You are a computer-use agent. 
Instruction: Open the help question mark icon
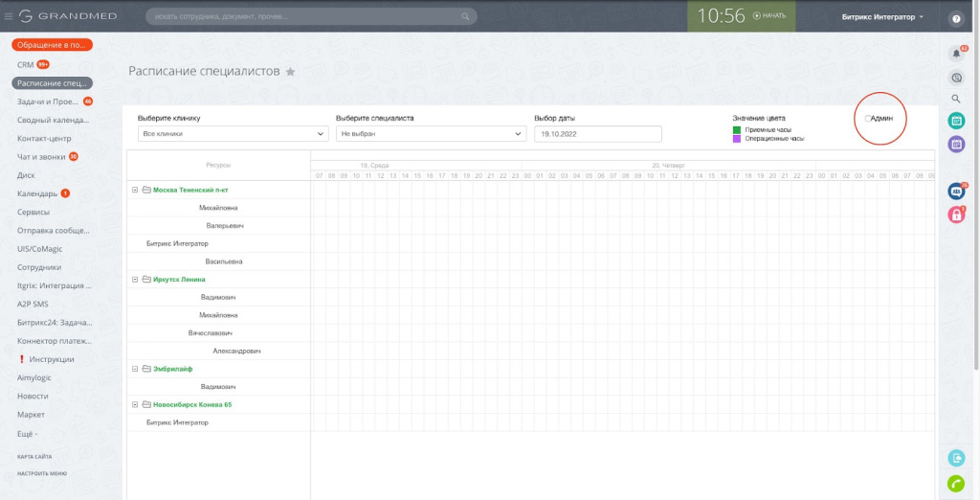click(955, 18)
